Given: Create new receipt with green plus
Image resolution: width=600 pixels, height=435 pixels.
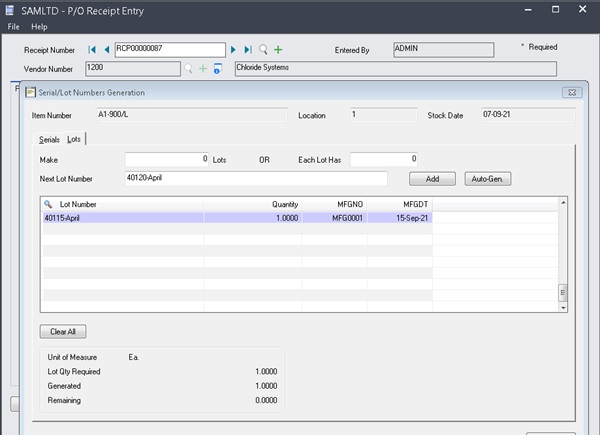Looking at the screenshot, I should (x=278, y=50).
